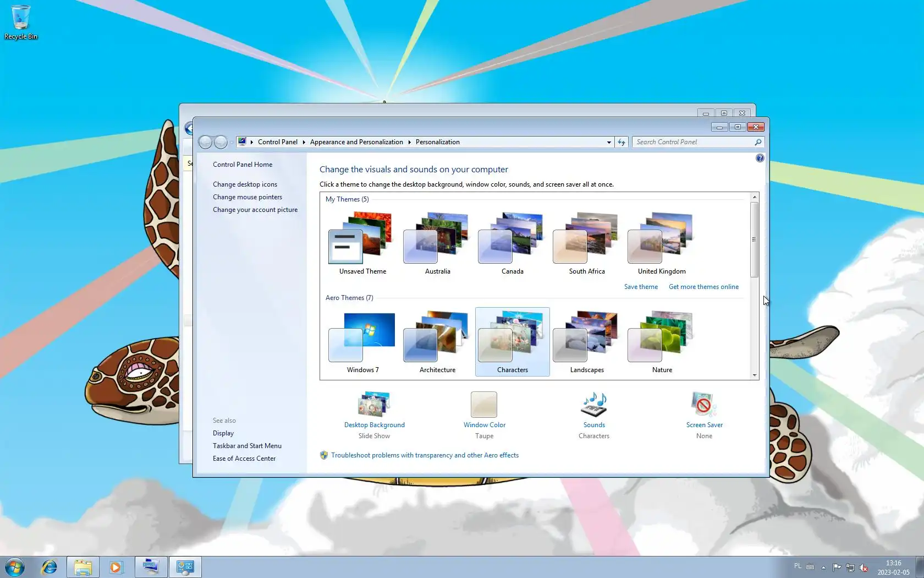
Task: Click Control Panel in the breadcrumb
Action: (278, 142)
